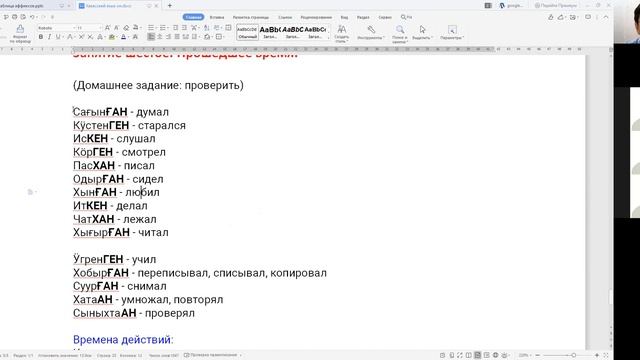
Task: Switch to the Ссылки tab
Action: tap(285, 17)
